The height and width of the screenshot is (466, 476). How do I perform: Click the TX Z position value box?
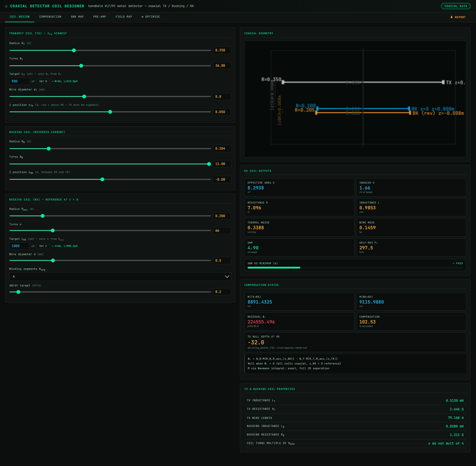pyautogui.click(x=222, y=112)
